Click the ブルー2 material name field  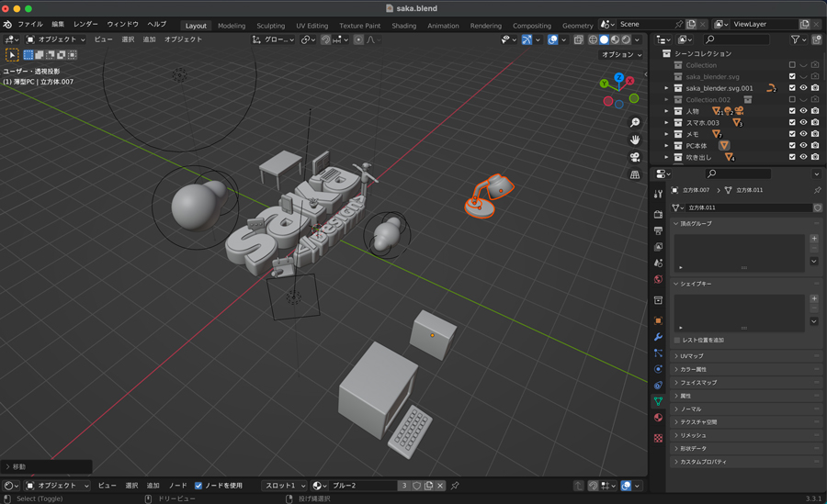[x=362, y=486]
